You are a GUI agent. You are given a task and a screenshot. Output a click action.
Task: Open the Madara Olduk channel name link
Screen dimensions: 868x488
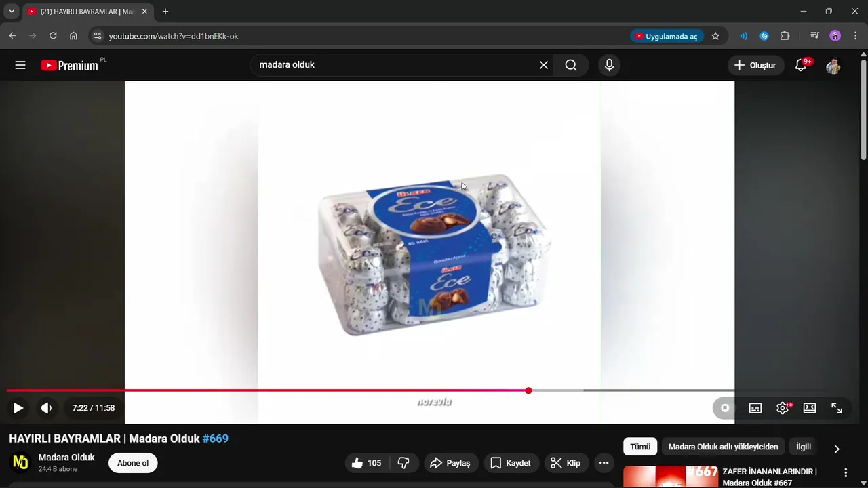pyautogui.click(x=66, y=457)
